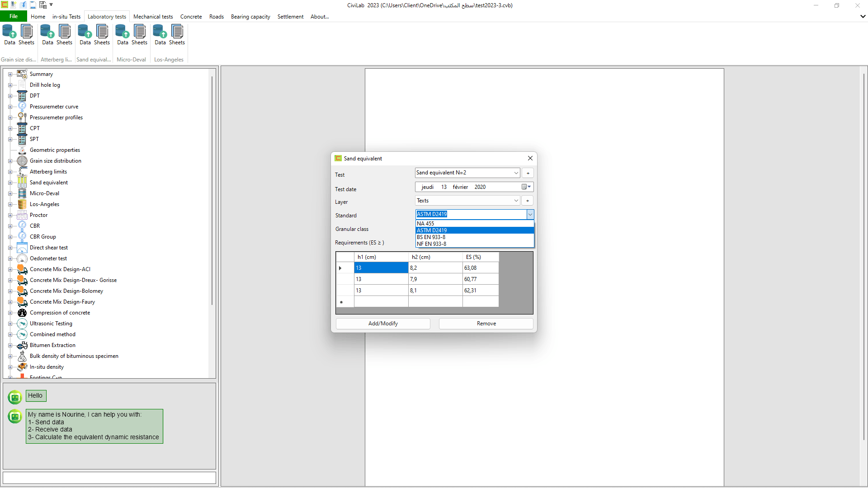Screen dimensions: 868x488
Task: Switch to the Mechanical tests tab
Action: 153,16
